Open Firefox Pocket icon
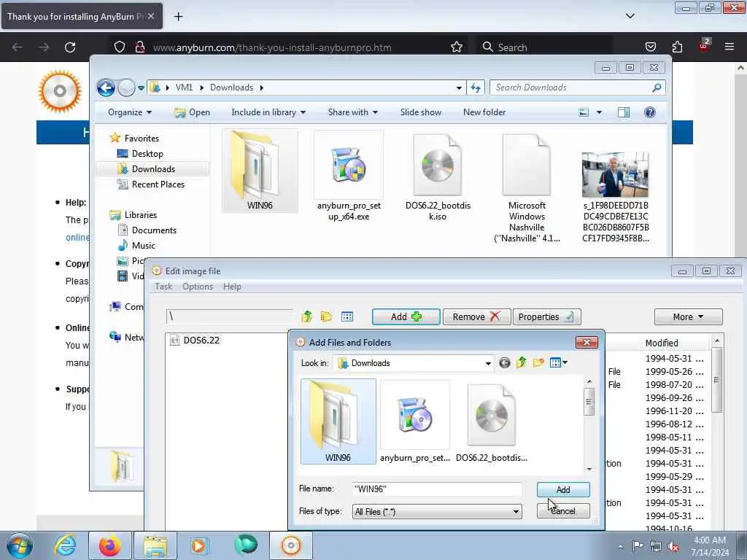 tap(650, 47)
